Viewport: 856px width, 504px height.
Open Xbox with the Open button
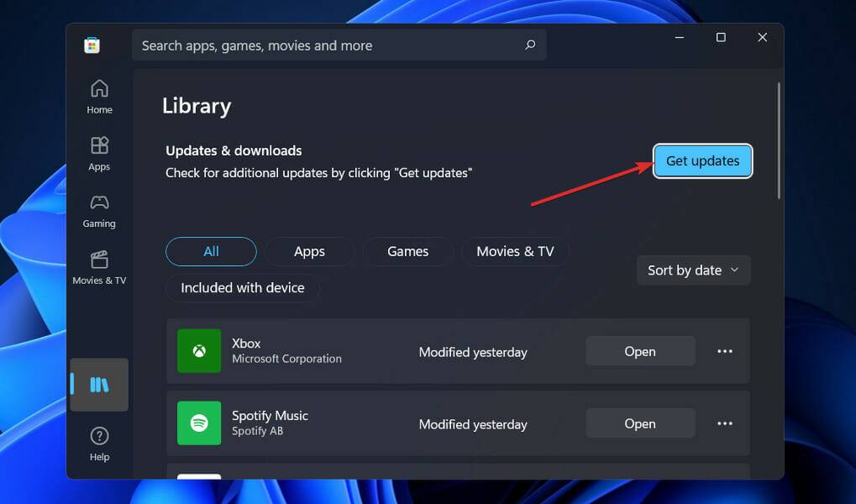pyautogui.click(x=640, y=351)
